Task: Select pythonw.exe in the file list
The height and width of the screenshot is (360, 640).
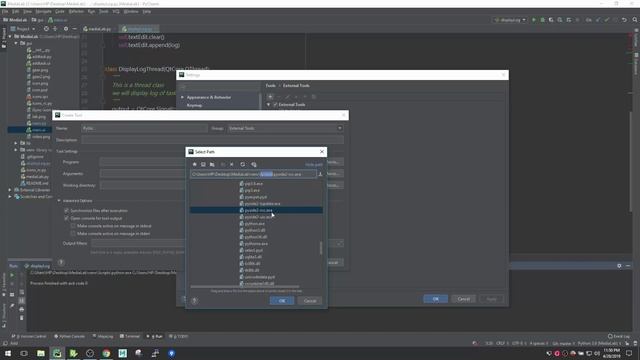Action: (x=256, y=244)
